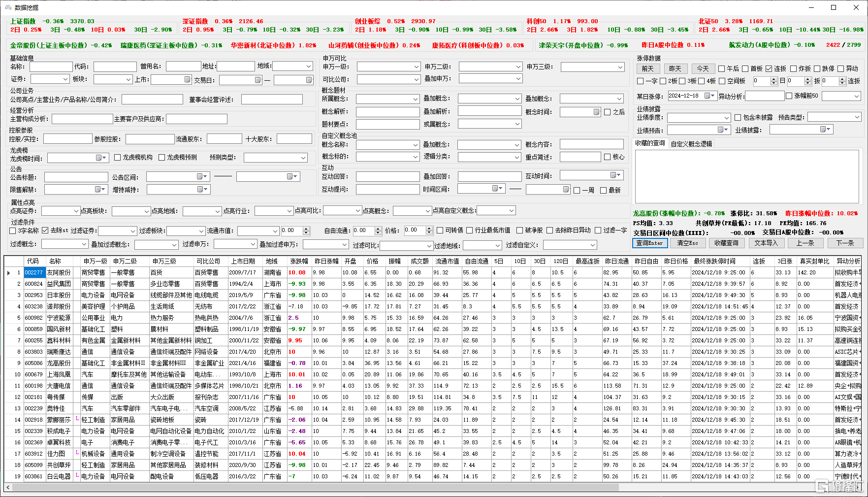Viewport: 868px width, 497px height.
Task: Enable the 可转债 checkbox
Action: tap(440, 231)
